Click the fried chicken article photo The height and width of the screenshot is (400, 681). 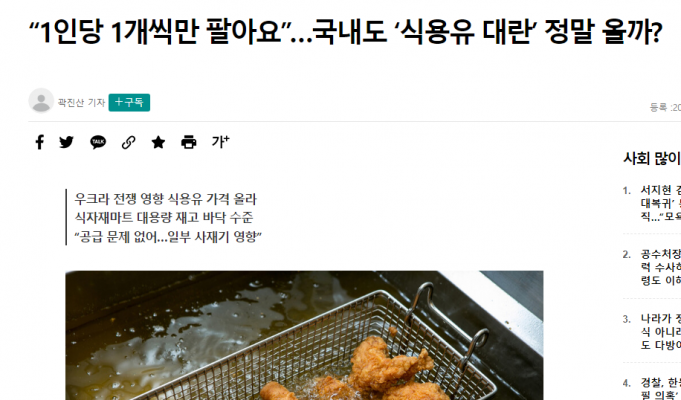coord(304,335)
